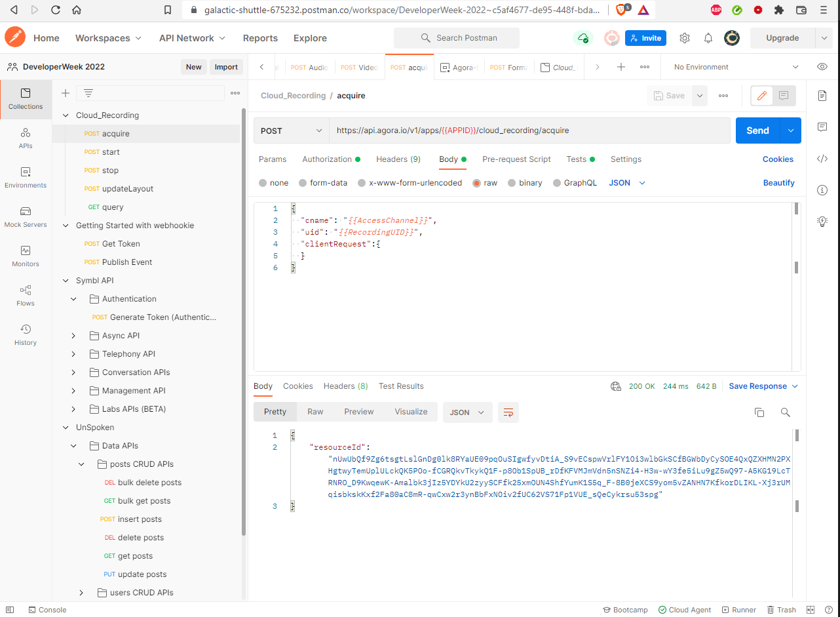
Task: Open the Save Response dropdown
Action: pyautogui.click(x=763, y=386)
